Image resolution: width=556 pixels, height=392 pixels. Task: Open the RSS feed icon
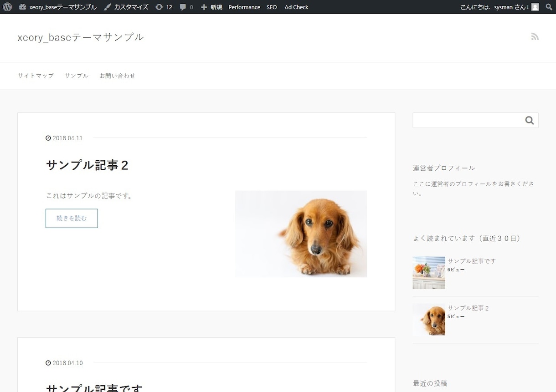coord(535,37)
